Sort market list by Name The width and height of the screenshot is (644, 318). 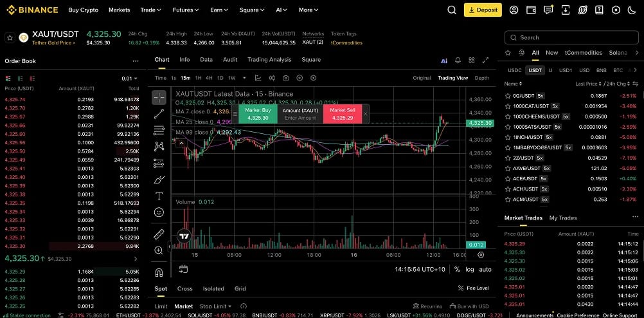coord(513,84)
